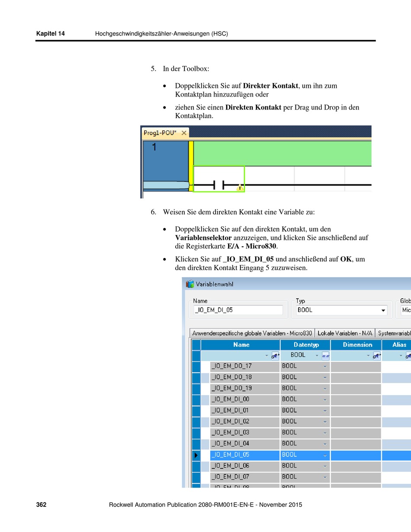Image resolution: width=411 pixels, height=532 pixels.
Task: Click the Dimension cell of _IO_EM_DO_17
Action: [x=356, y=366]
